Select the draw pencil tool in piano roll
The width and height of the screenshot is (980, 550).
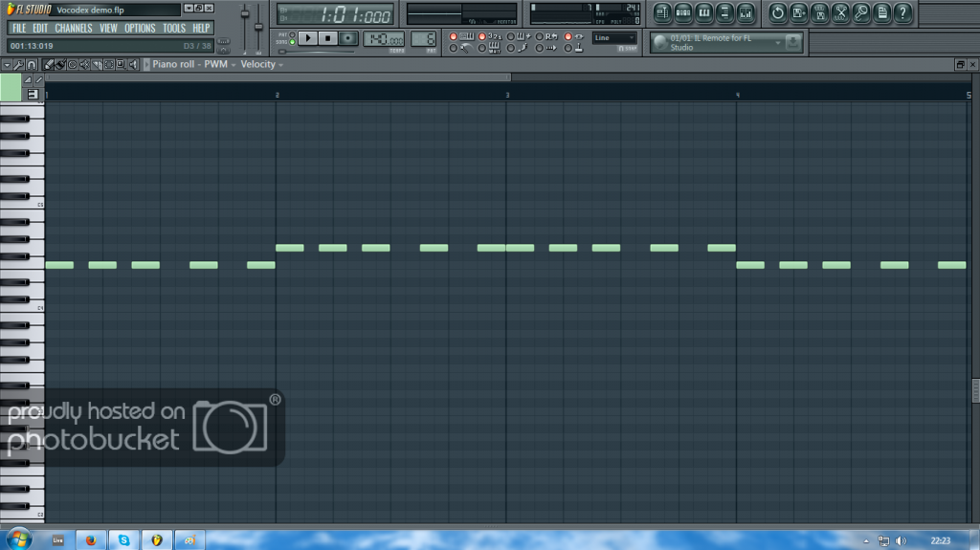(x=49, y=64)
